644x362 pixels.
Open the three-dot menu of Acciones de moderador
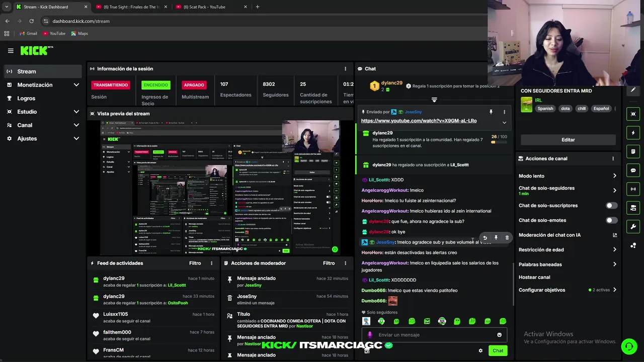coord(345,263)
